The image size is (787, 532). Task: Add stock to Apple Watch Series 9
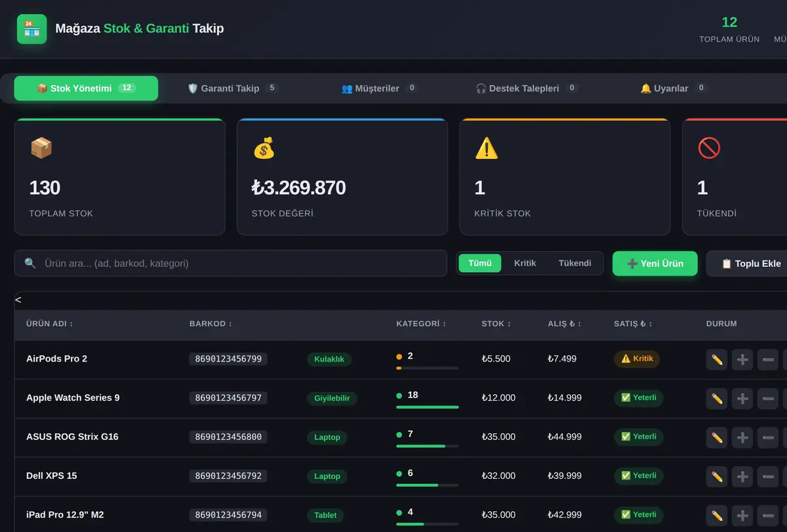pyautogui.click(x=742, y=399)
